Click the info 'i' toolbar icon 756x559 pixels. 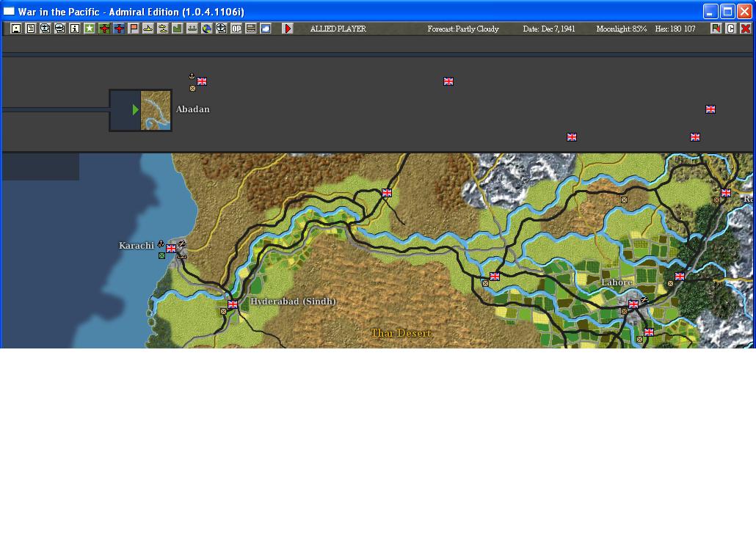pos(75,29)
